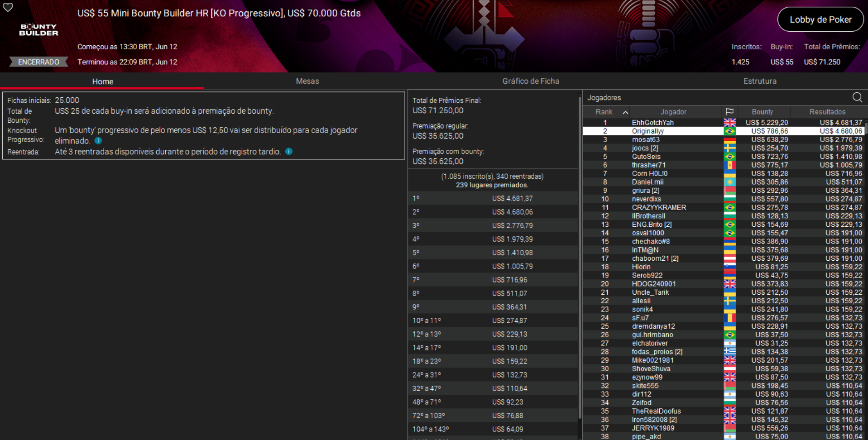
Task: Select player Zeifod
Action: pyautogui.click(x=641, y=403)
